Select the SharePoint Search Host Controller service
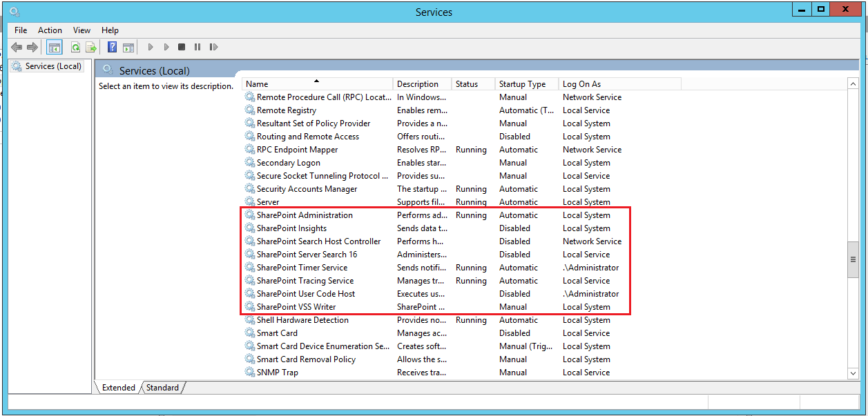Image resolution: width=868 pixels, height=416 pixels. pos(318,241)
